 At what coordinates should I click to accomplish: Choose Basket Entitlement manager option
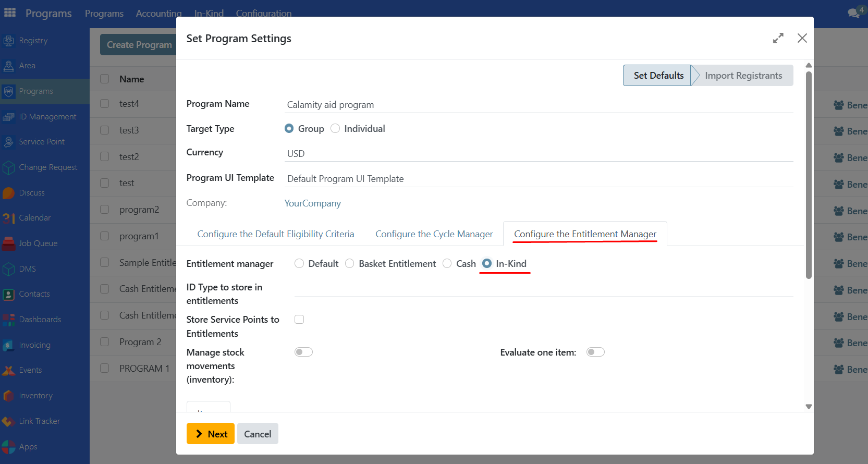(350, 264)
